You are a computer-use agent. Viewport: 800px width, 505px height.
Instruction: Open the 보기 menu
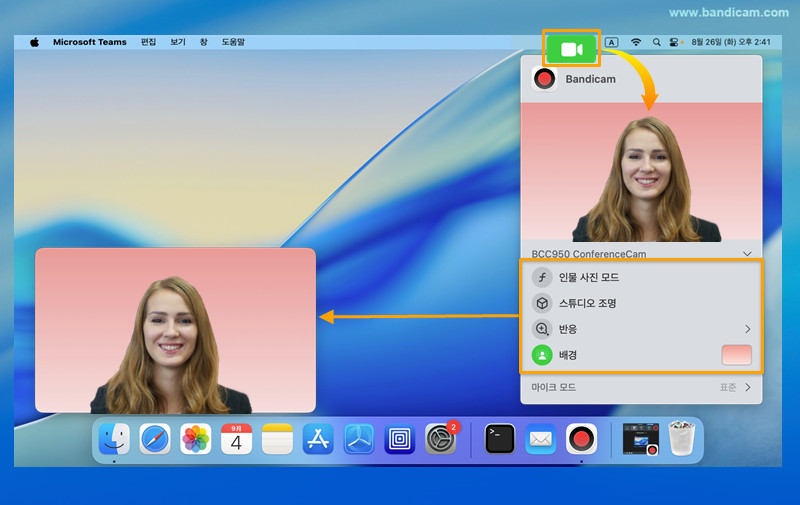[x=178, y=42]
